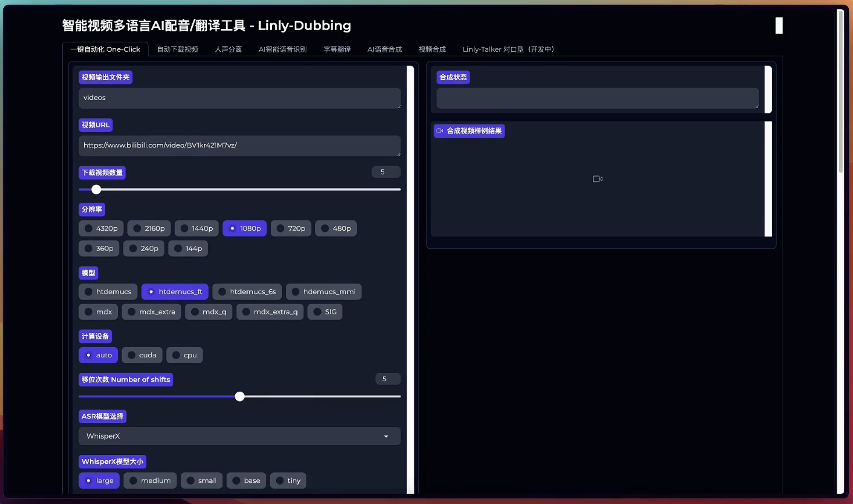853x504 pixels.
Task: Choose medium WhisperX model size
Action: click(150, 481)
